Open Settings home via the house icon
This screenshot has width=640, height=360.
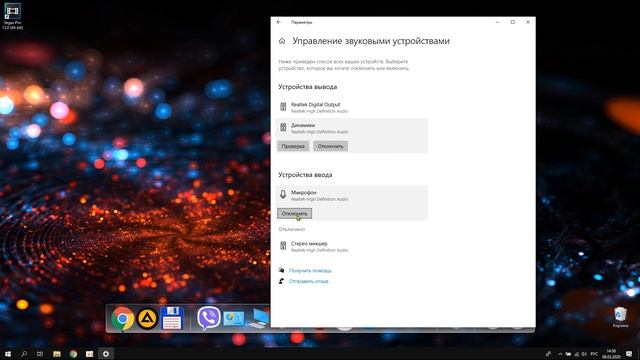click(282, 41)
